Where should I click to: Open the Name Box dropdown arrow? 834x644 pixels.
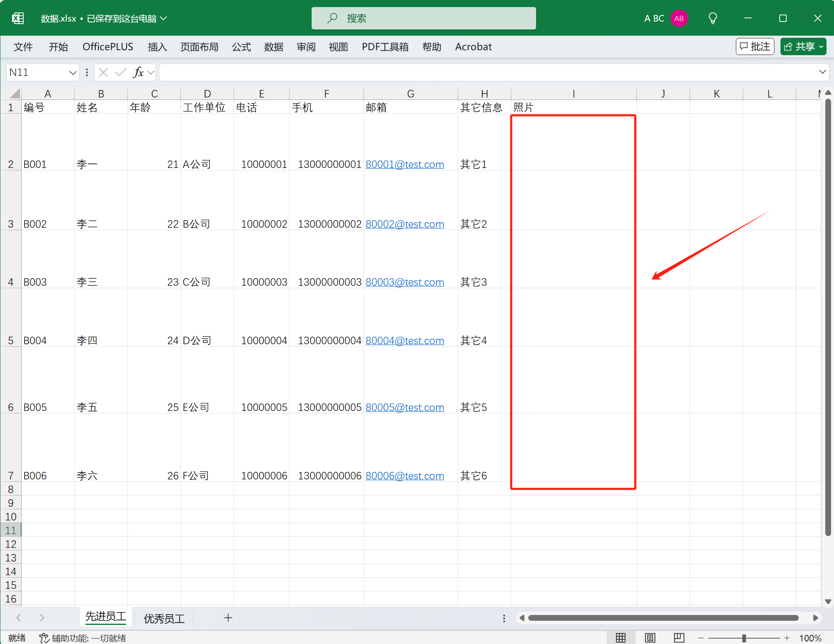(x=73, y=73)
